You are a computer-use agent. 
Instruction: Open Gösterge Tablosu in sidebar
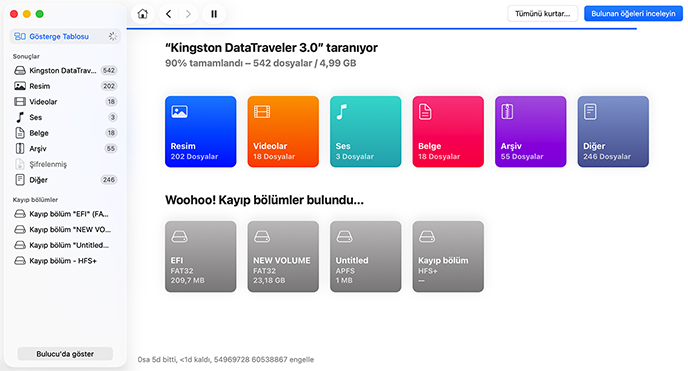coord(65,36)
